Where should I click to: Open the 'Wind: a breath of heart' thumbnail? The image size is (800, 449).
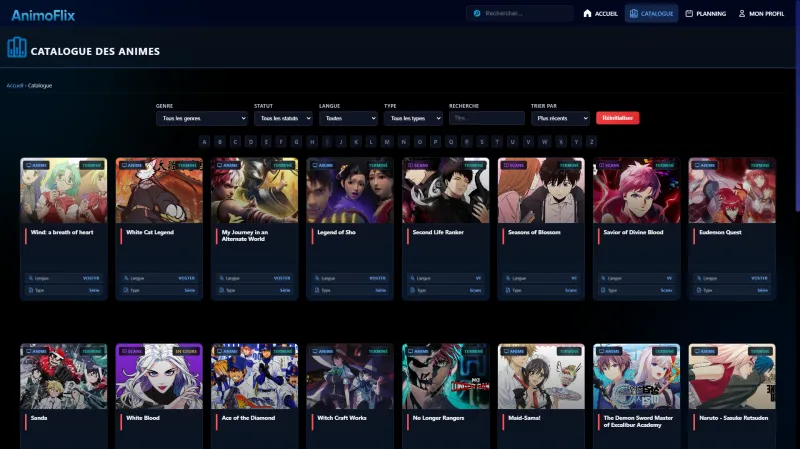[x=64, y=190]
